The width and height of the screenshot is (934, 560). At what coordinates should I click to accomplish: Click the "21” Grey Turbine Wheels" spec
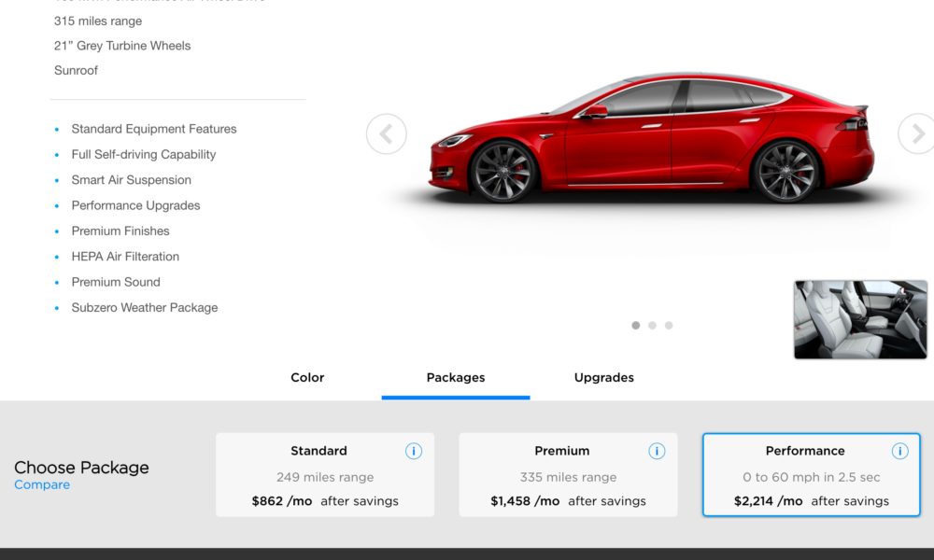(x=122, y=46)
